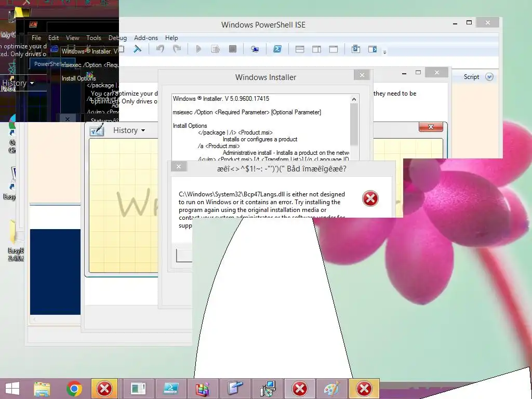Open Paint from the taskbar

pyautogui.click(x=332, y=389)
